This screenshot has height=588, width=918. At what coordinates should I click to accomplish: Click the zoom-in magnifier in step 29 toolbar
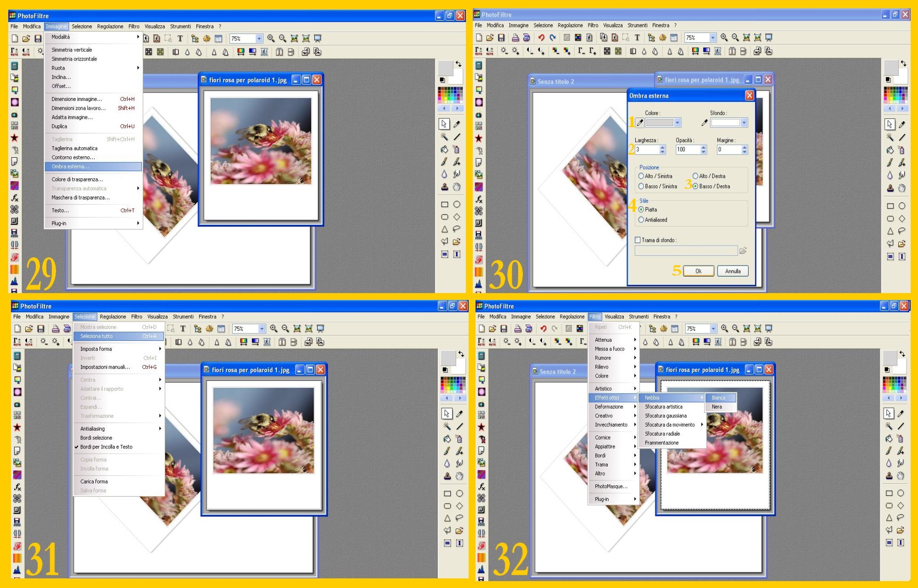pos(271,39)
